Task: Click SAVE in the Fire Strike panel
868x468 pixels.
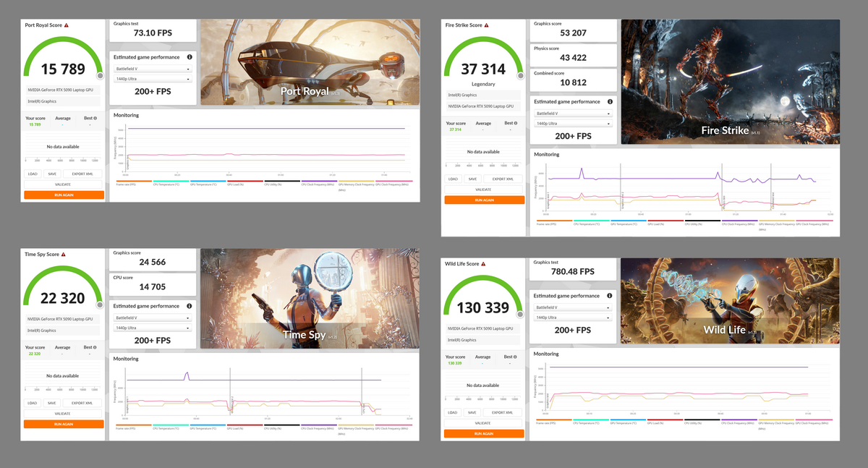Action: 472,179
